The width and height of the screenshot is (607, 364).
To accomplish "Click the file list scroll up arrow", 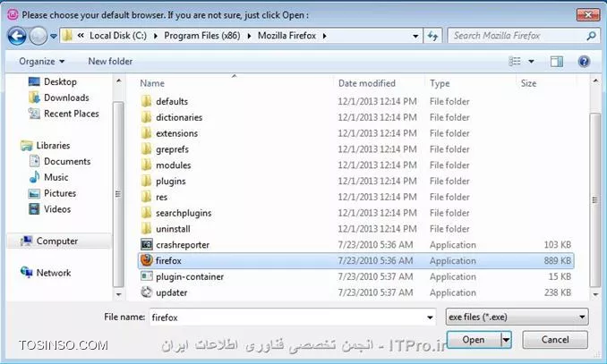I will click(595, 80).
